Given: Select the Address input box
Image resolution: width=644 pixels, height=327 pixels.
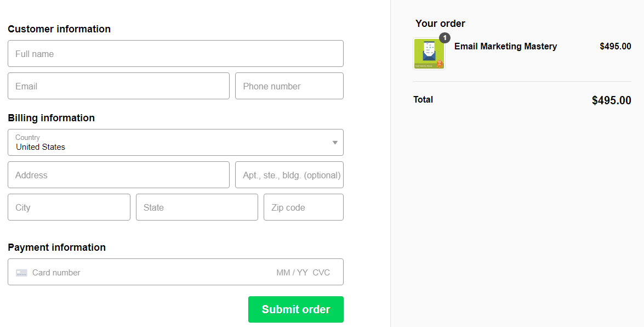Looking at the screenshot, I should [x=118, y=175].
